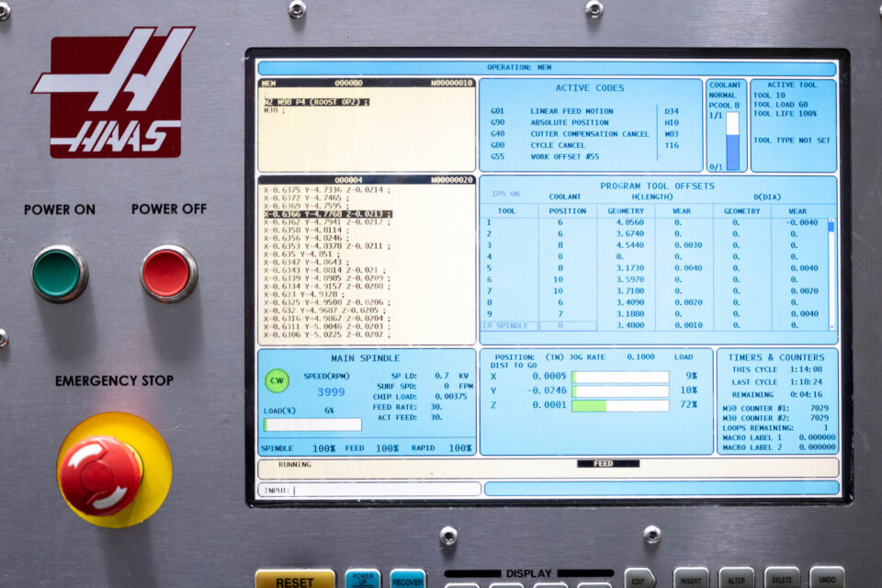The height and width of the screenshot is (588, 882).
Task: Click the X position value 0.0005
Action: [x=549, y=377]
